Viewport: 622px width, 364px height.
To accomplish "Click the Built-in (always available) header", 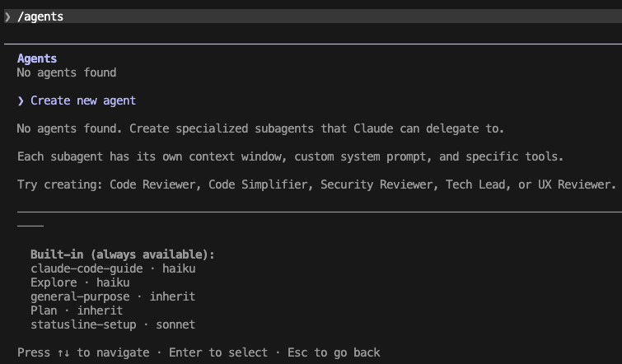I will 122,254.
